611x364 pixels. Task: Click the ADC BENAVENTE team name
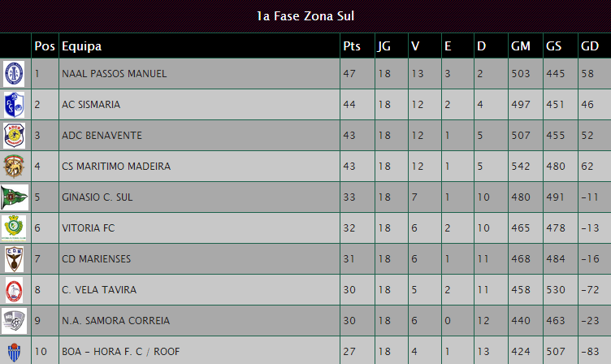click(x=102, y=135)
